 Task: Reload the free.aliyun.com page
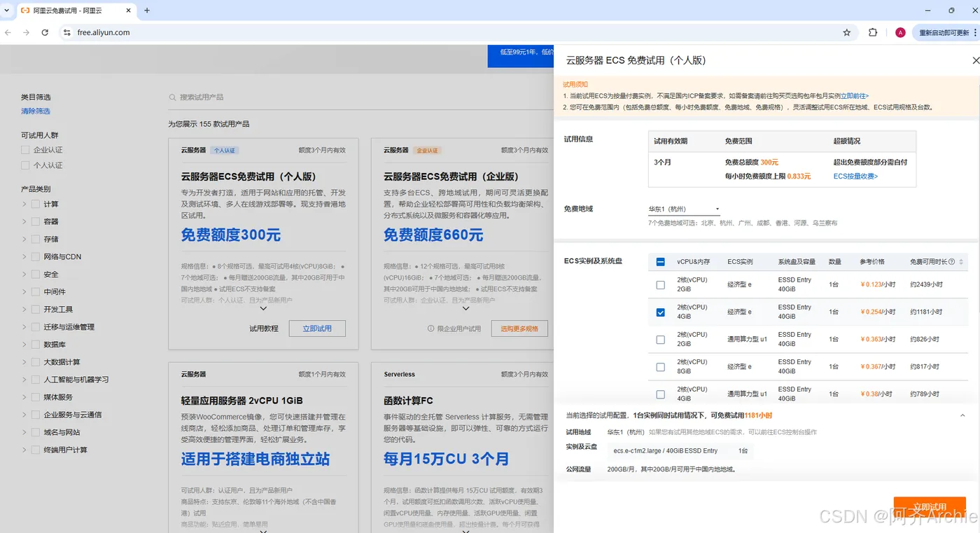[x=45, y=32]
